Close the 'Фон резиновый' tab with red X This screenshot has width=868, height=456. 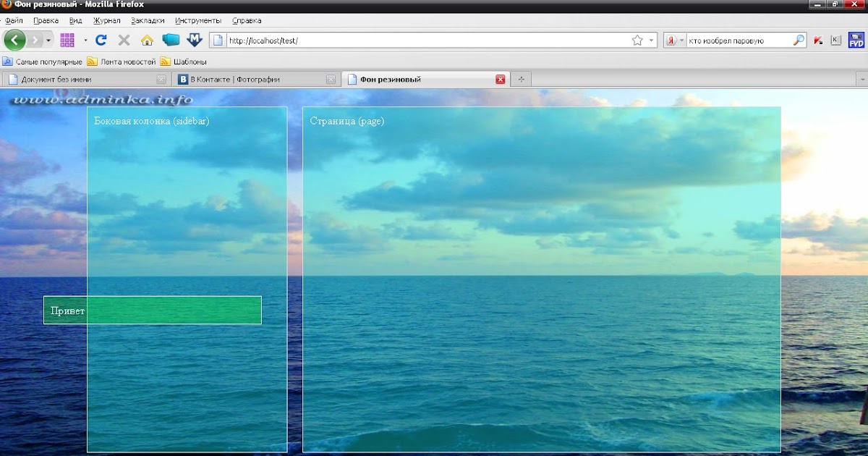(500, 80)
